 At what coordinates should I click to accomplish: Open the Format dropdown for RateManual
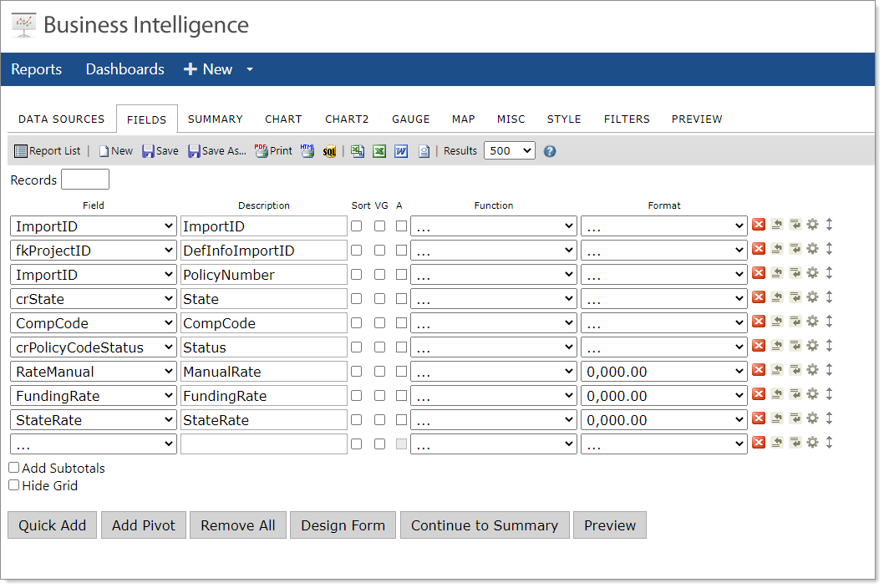pyautogui.click(x=664, y=372)
